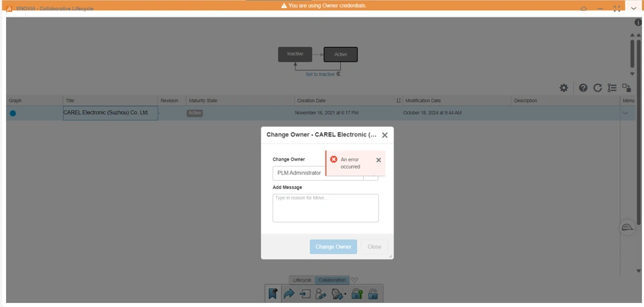Click the Change Owner button
Viewport: 644px width, 307px height.
[333, 247]
